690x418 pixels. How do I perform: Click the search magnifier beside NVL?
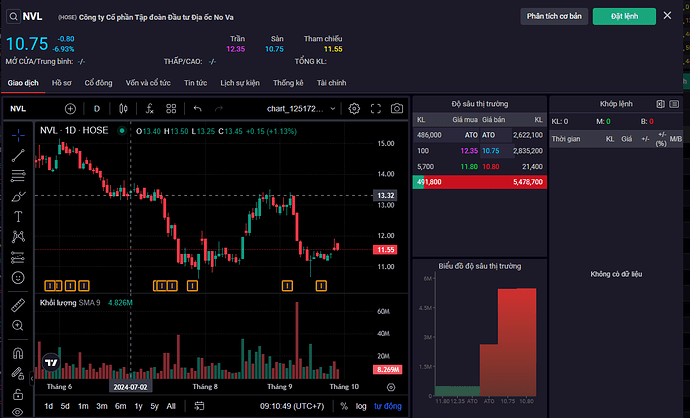(x=14, y=17)
